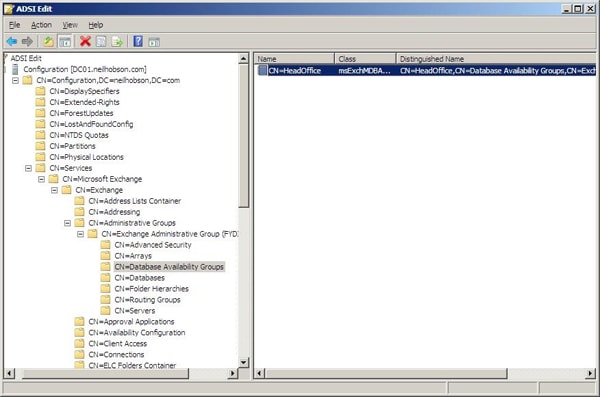600x397 pixels.
Task: Sort by Distinguished Name column header
Action: [x=496, y=59]
